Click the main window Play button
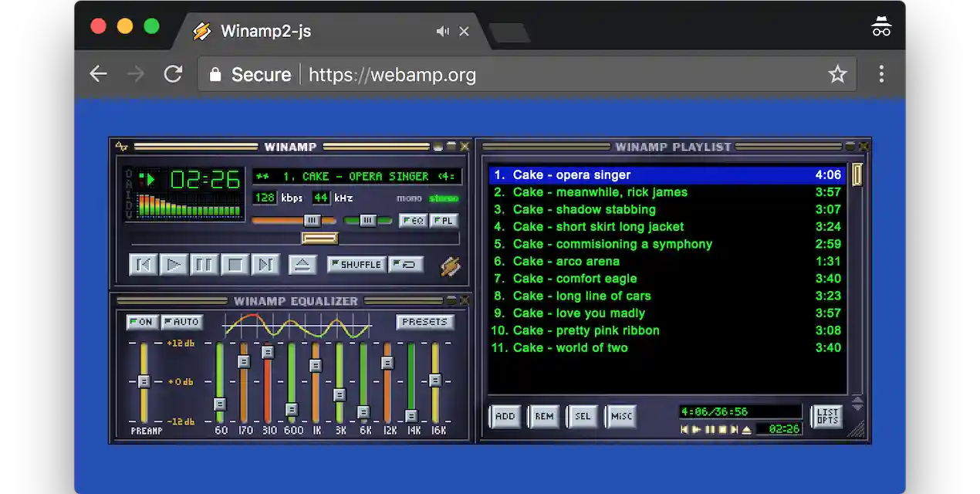Screen dimensions: 980x494 tap(174, 265)
